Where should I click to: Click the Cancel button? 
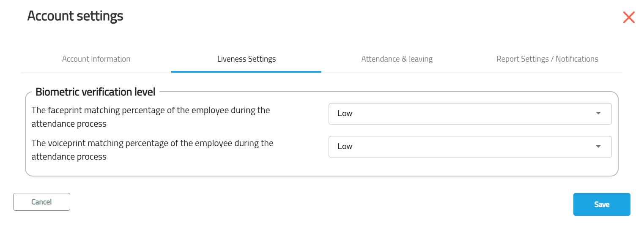41,202
